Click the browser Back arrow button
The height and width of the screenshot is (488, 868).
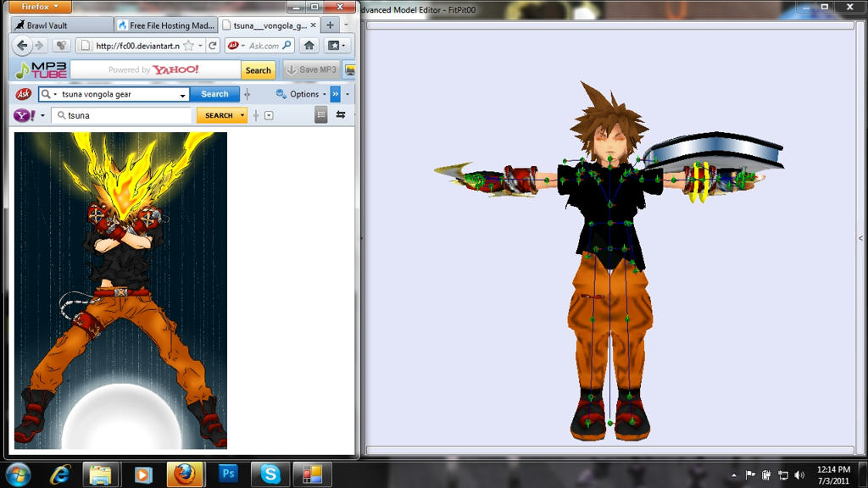coord(22,46)
